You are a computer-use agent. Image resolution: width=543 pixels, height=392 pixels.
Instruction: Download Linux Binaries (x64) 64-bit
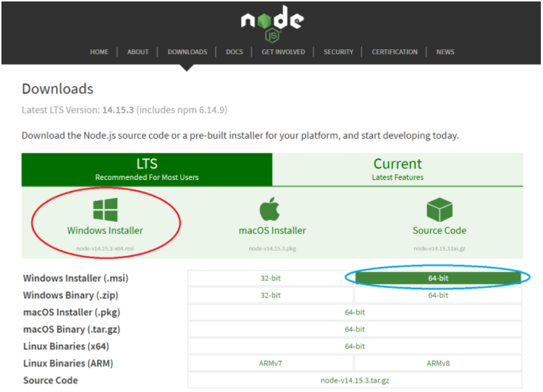355,346
